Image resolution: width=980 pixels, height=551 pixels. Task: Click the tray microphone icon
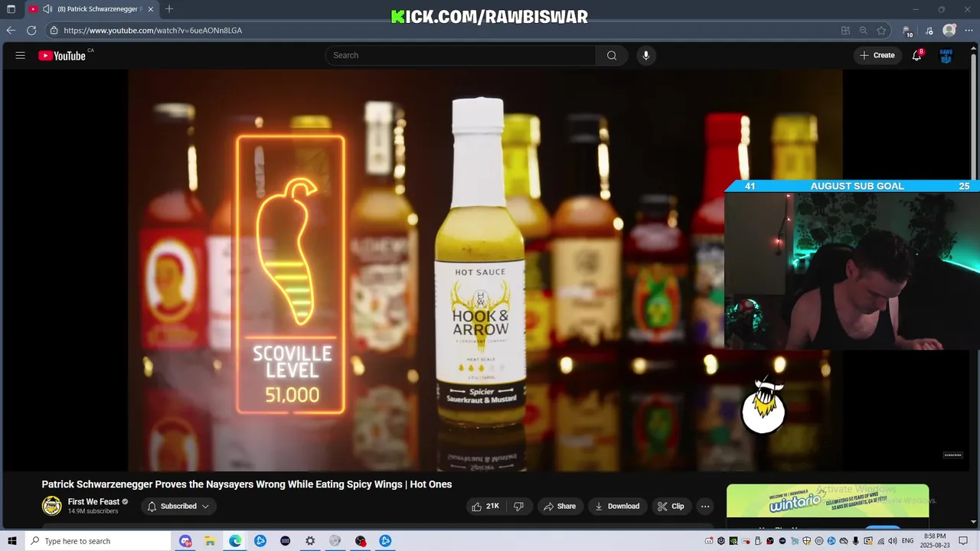pos(855,541)
